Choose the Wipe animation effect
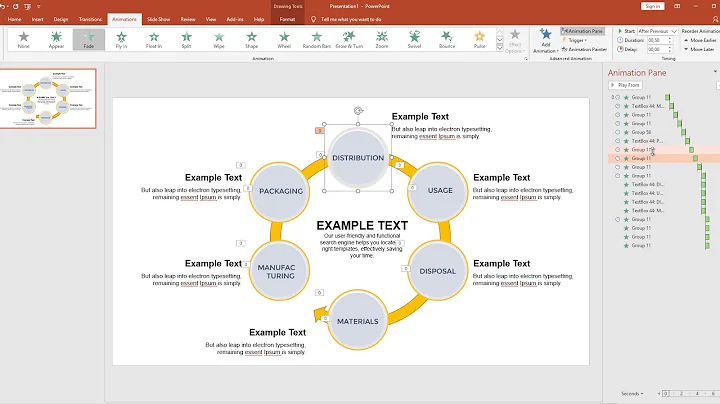 tap(219, 39)
